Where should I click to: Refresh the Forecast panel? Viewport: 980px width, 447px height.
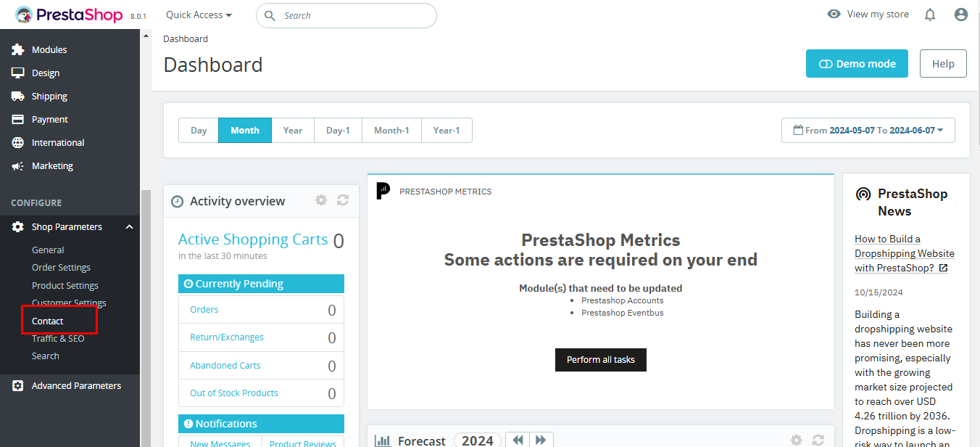[818, 440]
